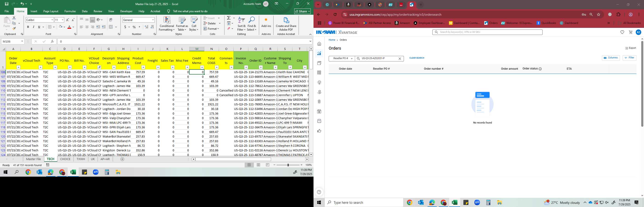Screen dimensions: 644x207
Task: Open Add-ins from the ribbon
Action: [266, 22]
